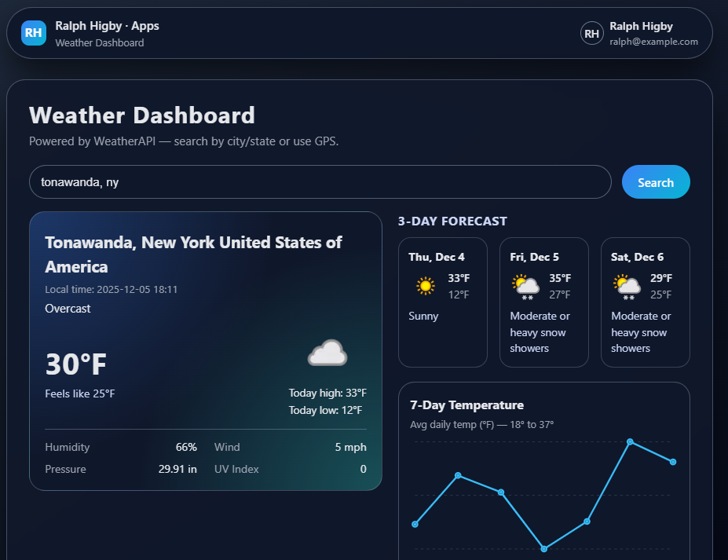Click the sun icon for Thursday Dec 4

click(x=425, y=286)
